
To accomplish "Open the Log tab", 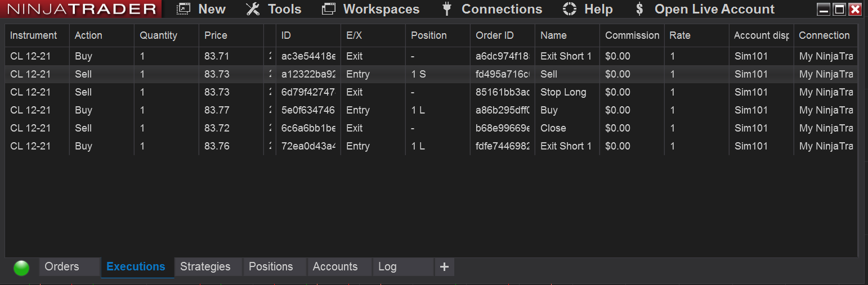I will point(387,267).
